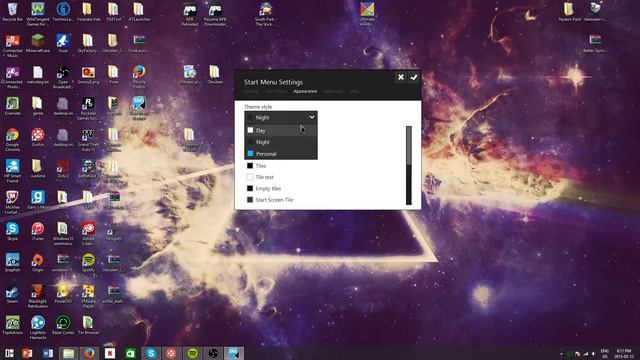This screenshot has width=640, height=360.
Task: Open WildTangent Games desktop shortcut
Action: [38, 14]
